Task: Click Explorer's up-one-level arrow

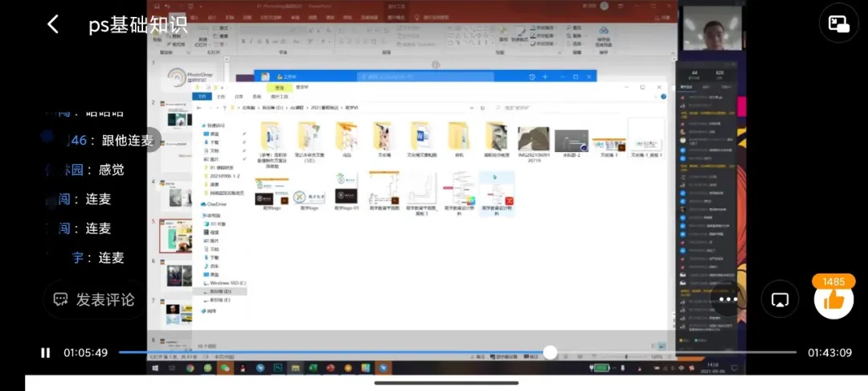Action: pos(224,108)
